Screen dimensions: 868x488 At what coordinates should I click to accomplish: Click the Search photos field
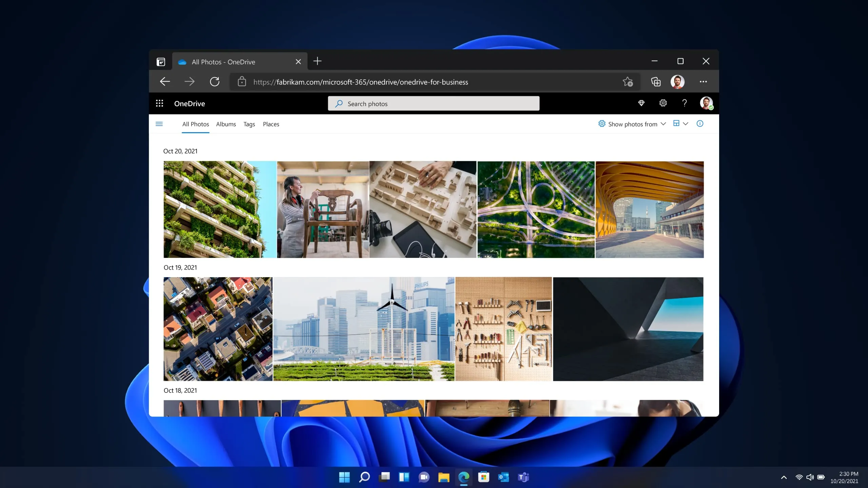click(433, 104)
